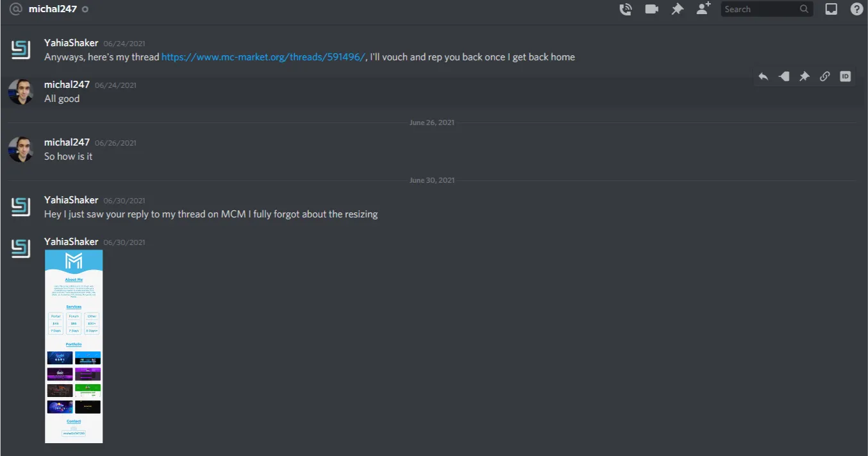The image size is (868, 456).
Task: Click the search magnifying glass icon
Action: pyautogui.click(x=804, y=9)
